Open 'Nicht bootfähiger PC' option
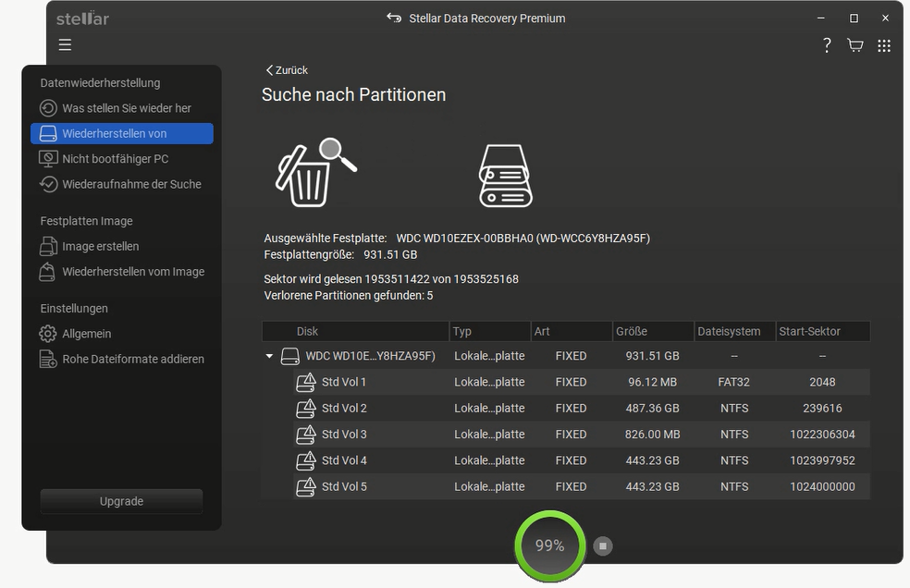The image size is (910, 588). click(x=122, y=158)
